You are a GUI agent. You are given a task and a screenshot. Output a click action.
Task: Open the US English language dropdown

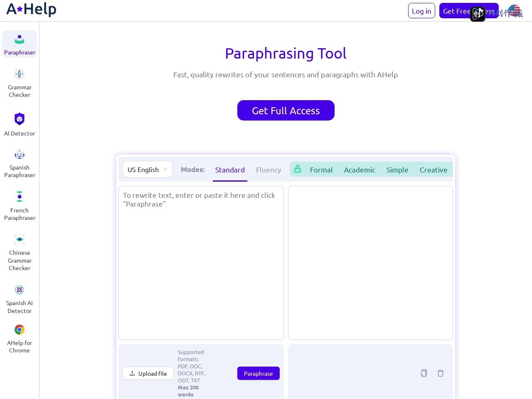tap(148, 169)
